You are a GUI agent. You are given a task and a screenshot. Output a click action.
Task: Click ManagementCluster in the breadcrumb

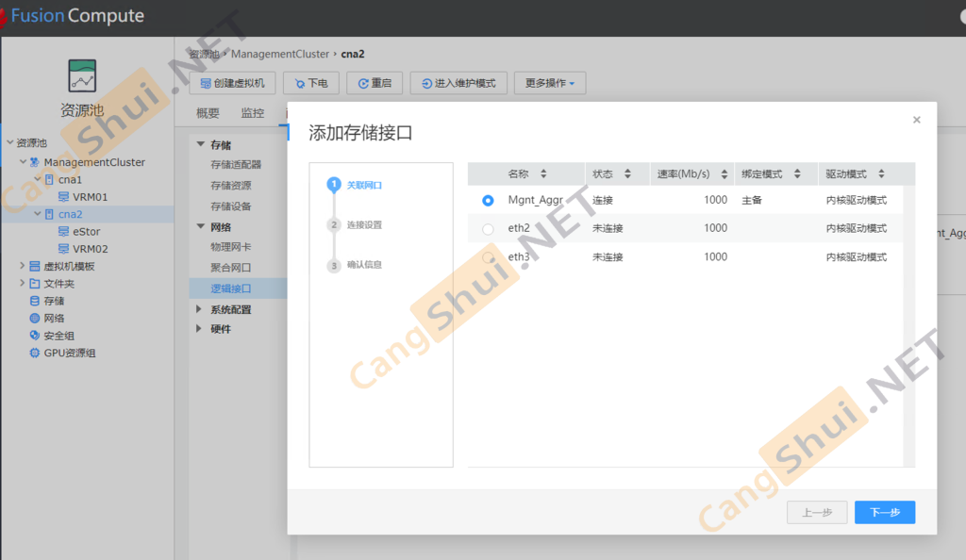coord(280,54)
